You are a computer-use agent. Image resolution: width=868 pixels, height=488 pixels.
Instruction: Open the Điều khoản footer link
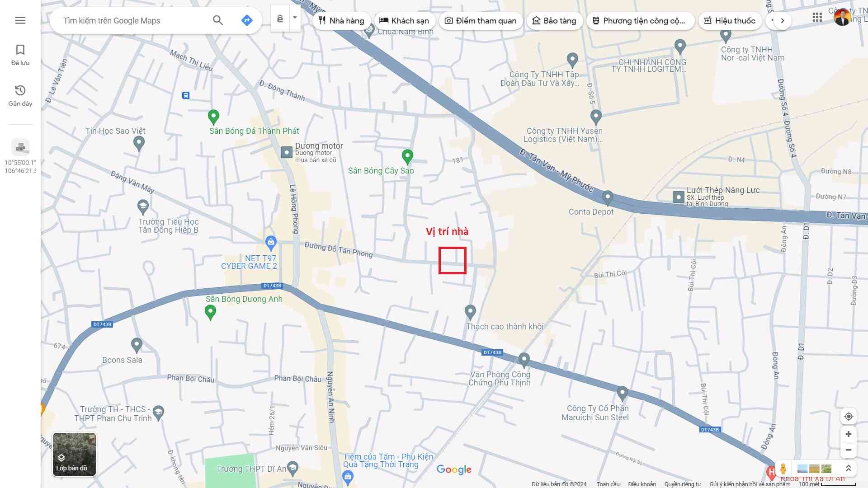tap(642, 484)
